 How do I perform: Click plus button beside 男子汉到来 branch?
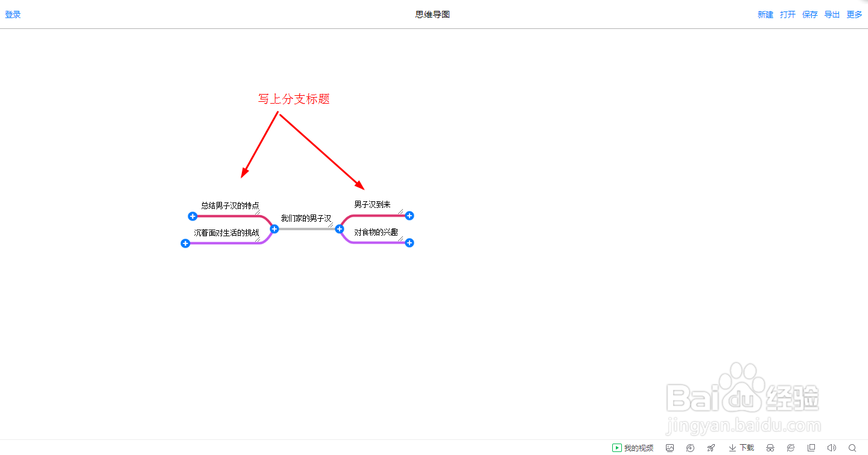coord(410,216)
